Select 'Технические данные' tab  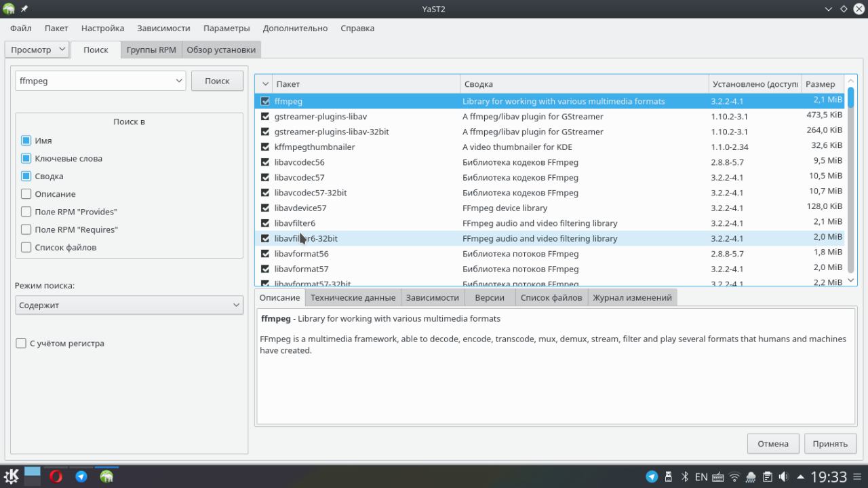tap(353, 297)
